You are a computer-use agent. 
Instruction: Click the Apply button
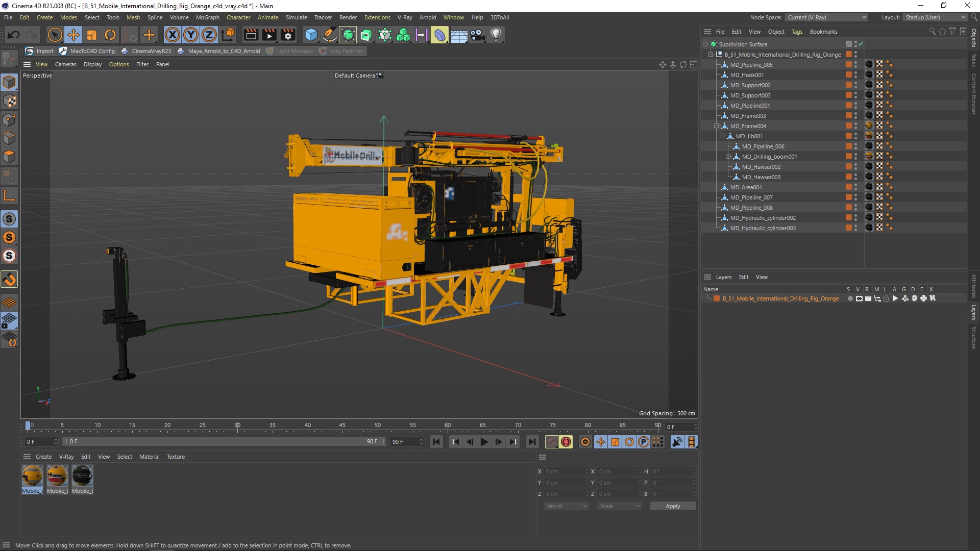672,506
